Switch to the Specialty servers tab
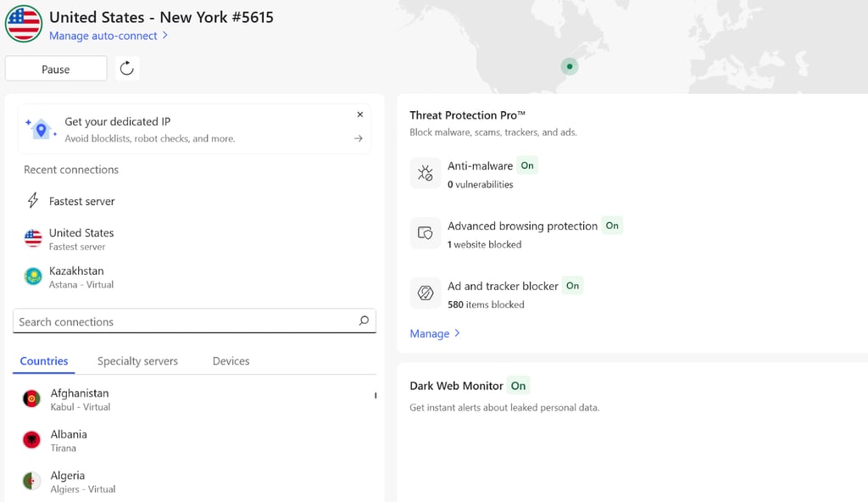 [138, 361]
